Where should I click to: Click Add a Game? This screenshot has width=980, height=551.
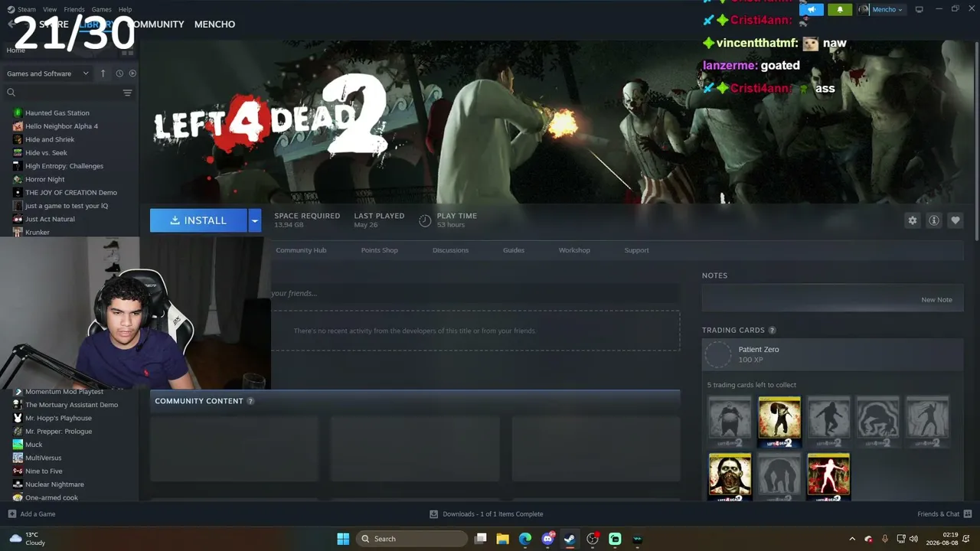31,514
